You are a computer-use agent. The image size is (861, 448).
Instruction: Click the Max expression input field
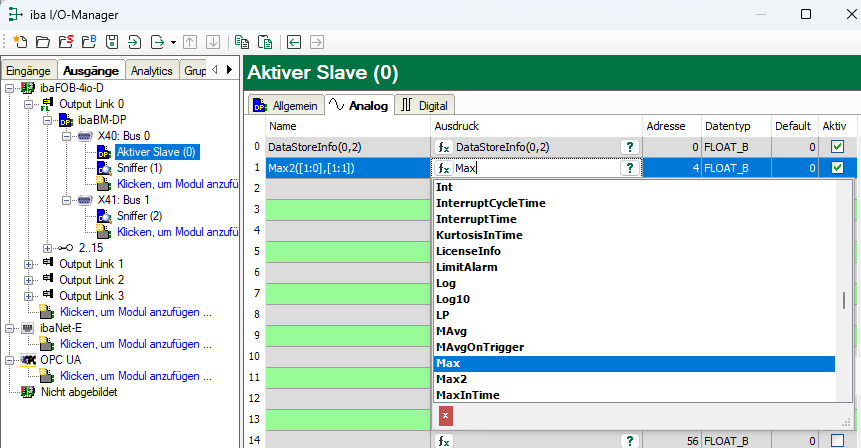535,168
